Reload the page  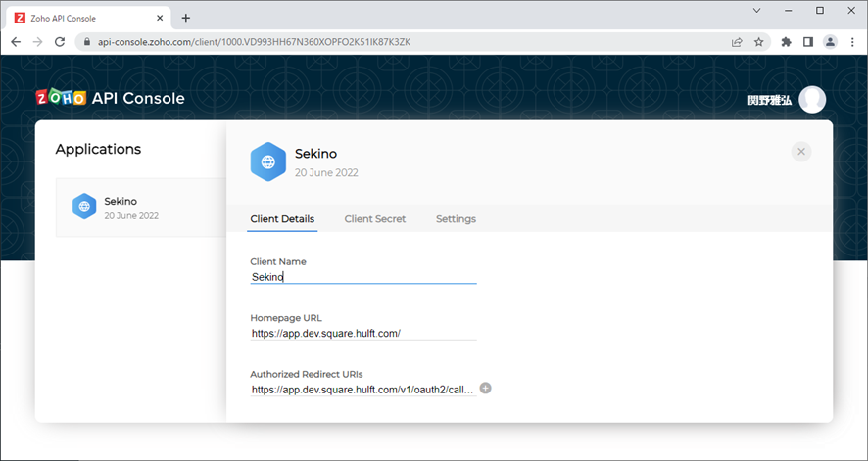coord(60,42)
